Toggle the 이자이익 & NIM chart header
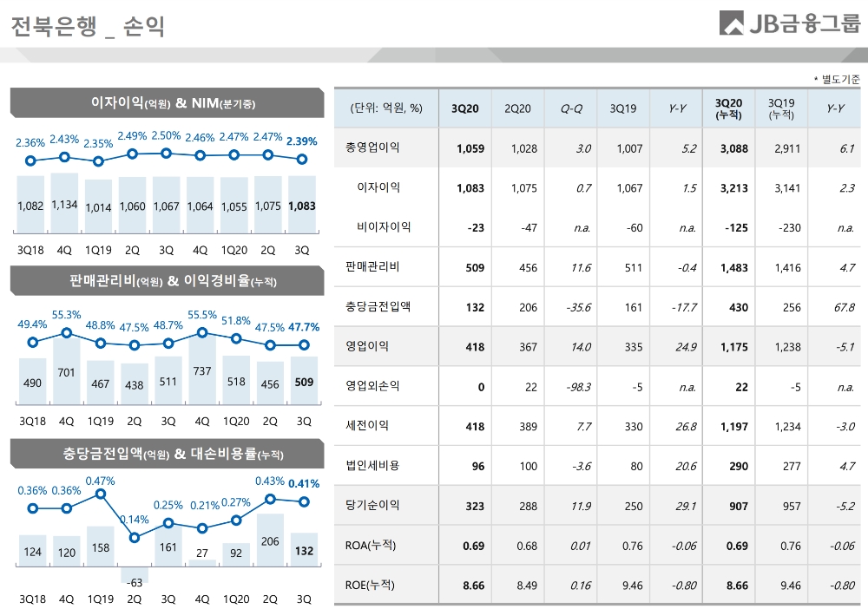The width and height of the screenshot is (868, 609). pyautogui.click(x=166, y=103)
